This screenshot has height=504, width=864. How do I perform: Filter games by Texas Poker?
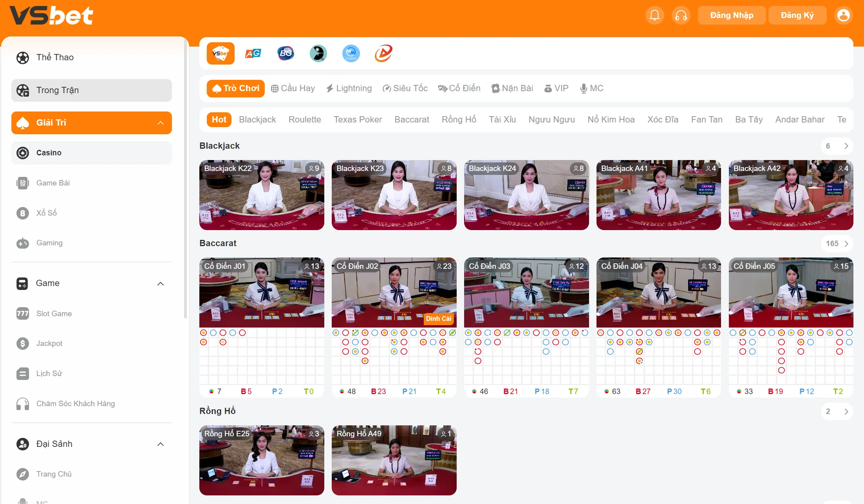pos(358,120)
